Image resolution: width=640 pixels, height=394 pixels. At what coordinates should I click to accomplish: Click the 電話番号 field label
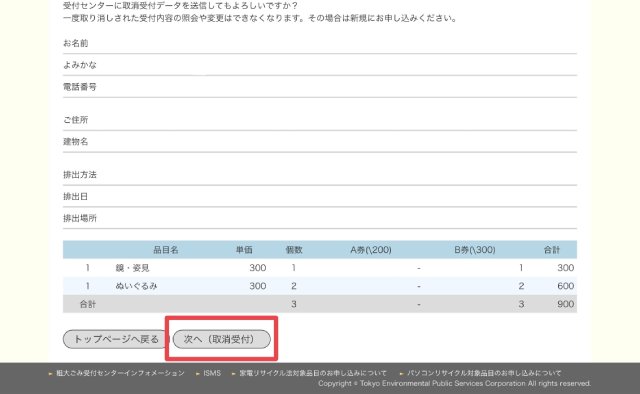(x=80, y=87)
